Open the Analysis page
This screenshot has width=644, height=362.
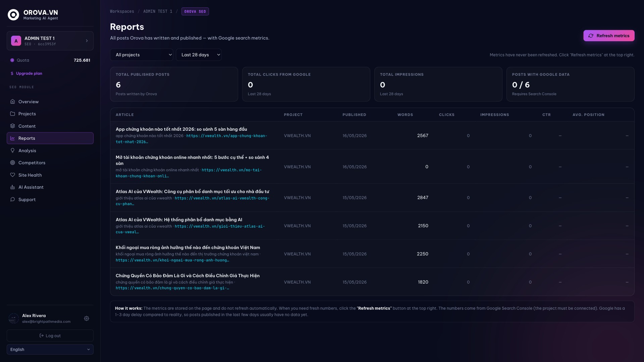(x=50, y=150)
